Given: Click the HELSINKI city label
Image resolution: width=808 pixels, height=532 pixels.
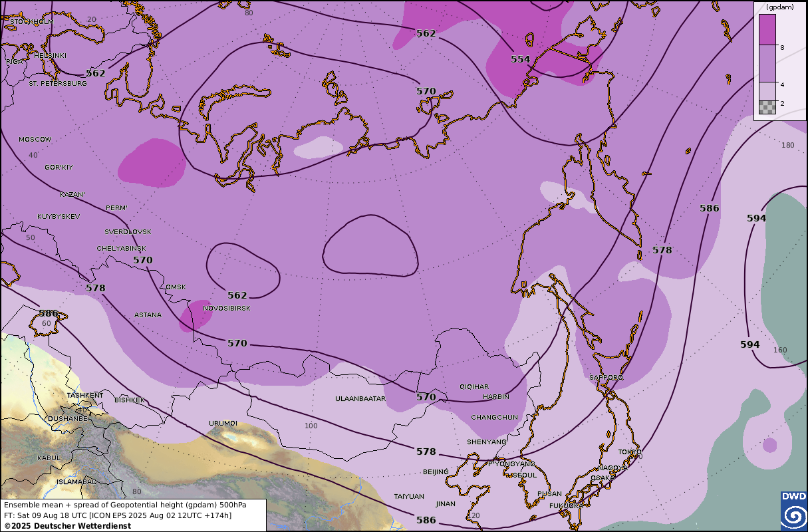Looking at the screenshot, I should tap(51, 55).
